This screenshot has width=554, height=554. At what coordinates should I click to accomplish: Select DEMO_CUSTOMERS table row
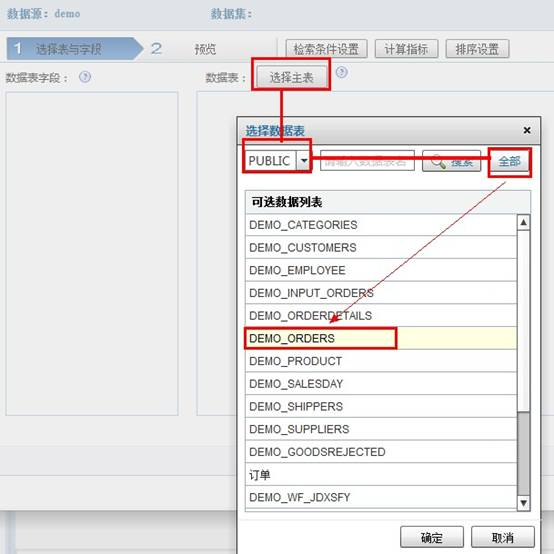coord(381,248)
